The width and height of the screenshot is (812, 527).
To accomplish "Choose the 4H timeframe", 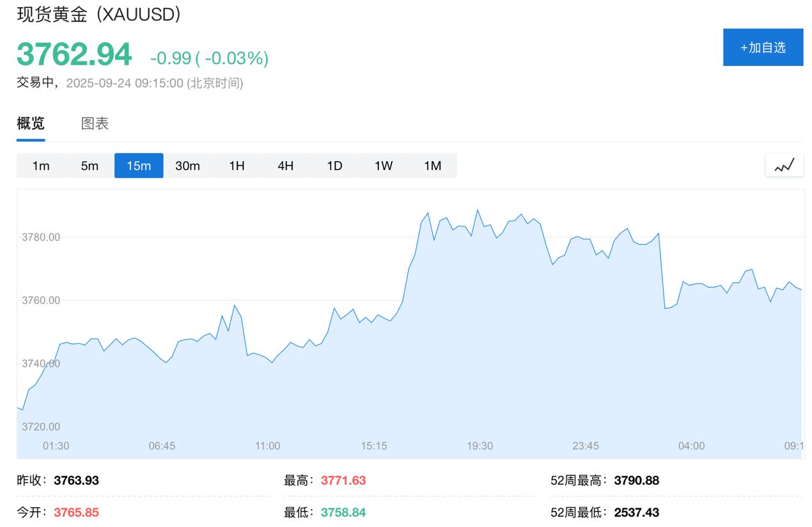I will point(285,166).
